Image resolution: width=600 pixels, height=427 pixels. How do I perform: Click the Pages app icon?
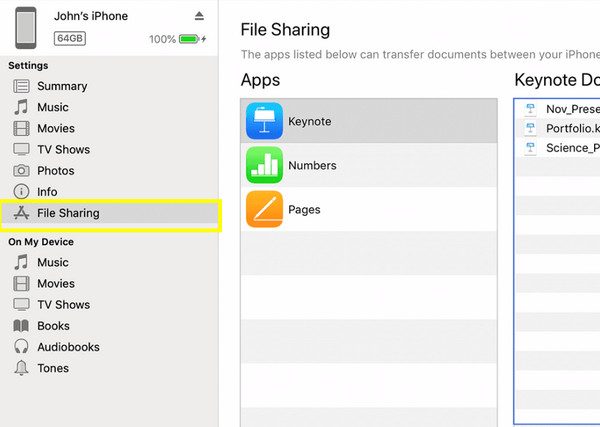tap(264, 209)
